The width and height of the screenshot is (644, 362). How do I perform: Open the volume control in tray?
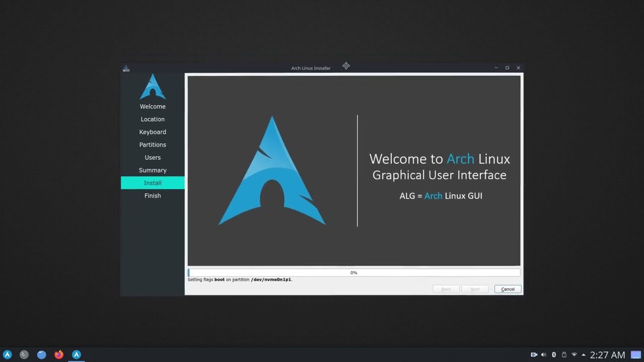point(544,355)
